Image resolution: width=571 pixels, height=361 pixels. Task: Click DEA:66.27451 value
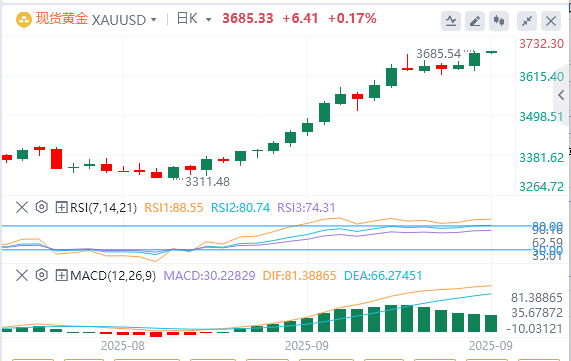click(x=383, y=275)
